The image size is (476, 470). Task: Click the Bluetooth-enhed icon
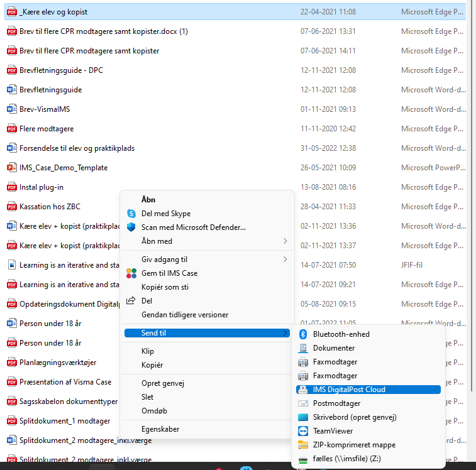[x=303, y=334]
